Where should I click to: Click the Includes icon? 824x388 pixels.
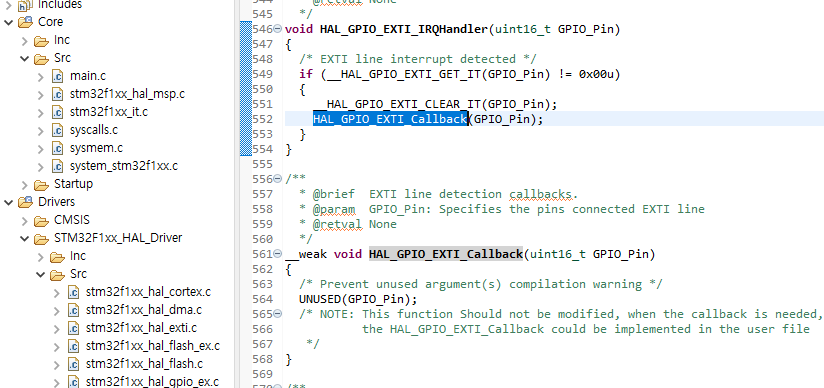pos(25,5)
